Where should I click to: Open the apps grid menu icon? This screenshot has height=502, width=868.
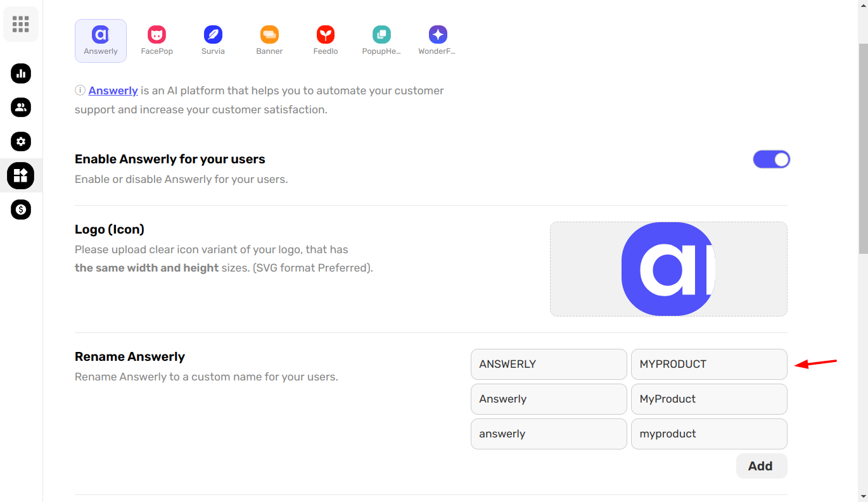[21, 24]
